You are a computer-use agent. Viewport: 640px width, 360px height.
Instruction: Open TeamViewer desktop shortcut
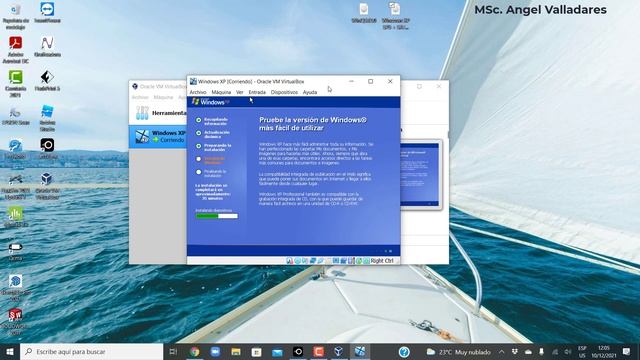[x=47, y=12]
